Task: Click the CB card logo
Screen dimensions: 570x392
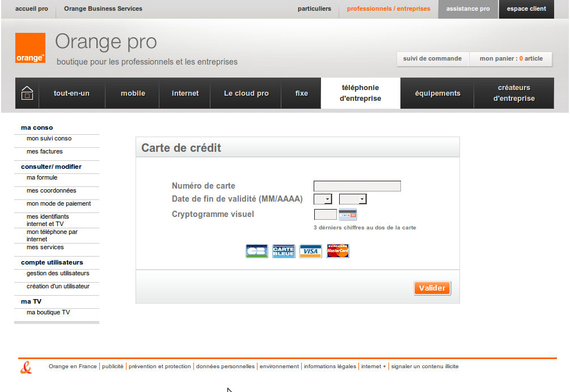Action: [x=257, y=251]
